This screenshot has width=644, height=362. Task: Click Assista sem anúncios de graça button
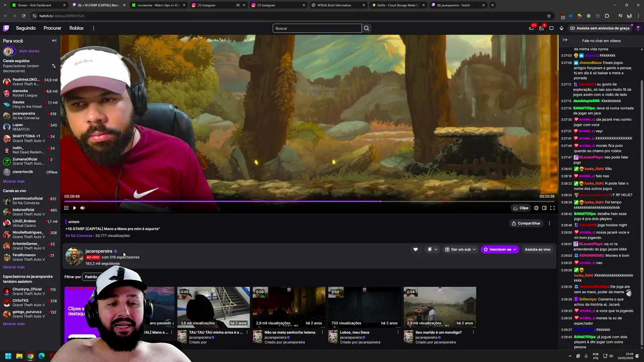pyautogui.click(x=600, y=28)
